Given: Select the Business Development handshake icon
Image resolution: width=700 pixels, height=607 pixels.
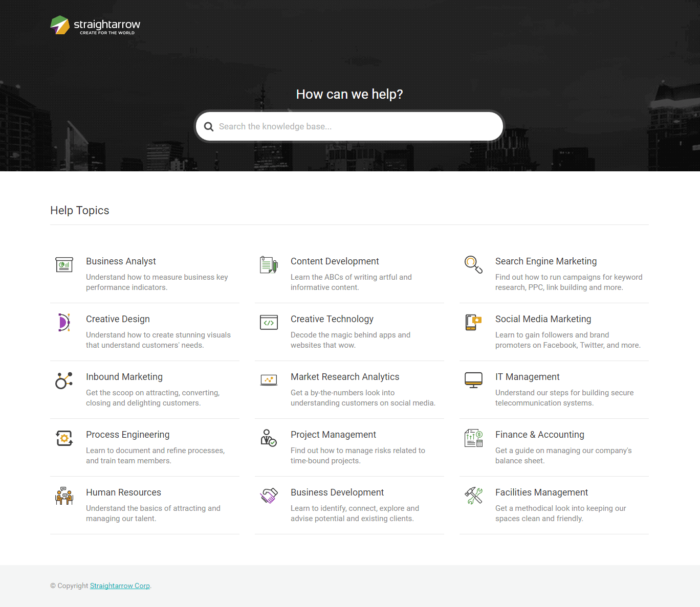Looking at the screenshot, I should [x=269, y=496].
